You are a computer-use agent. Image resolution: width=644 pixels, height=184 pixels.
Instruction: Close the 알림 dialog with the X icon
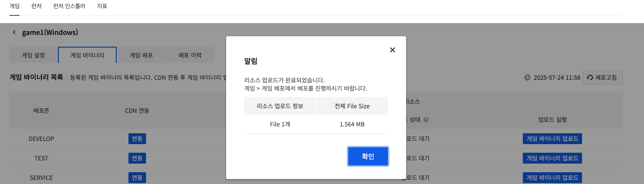point(393,50)
